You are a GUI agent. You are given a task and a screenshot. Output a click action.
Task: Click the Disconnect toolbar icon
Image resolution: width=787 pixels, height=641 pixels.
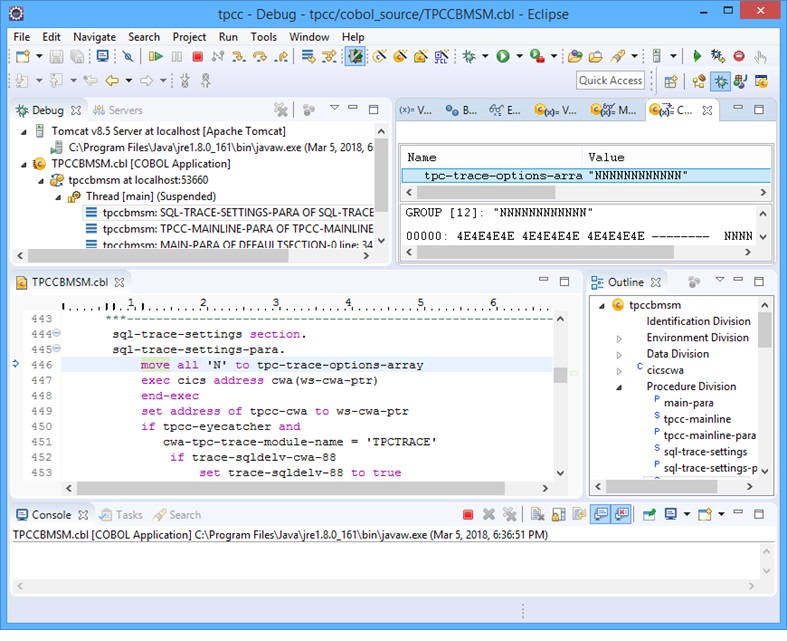click(x=217, y=56)
